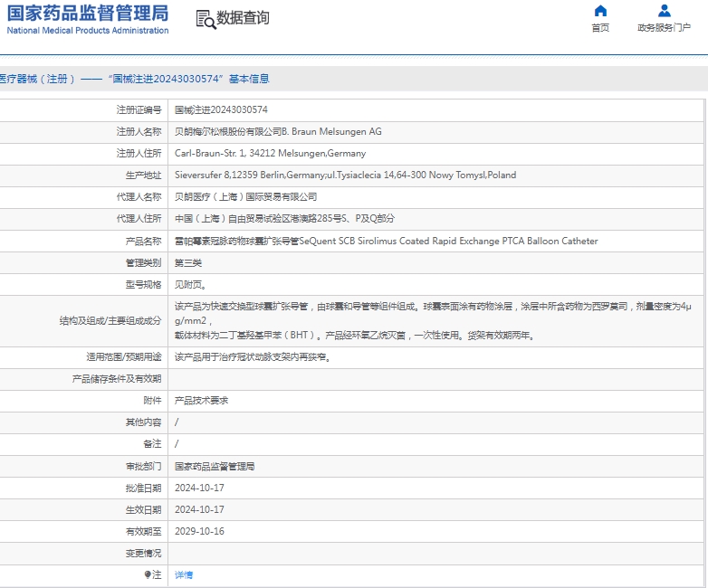Click the 数据查询 label
The height and width of the screenshot is (588, 708).
tap(243, 18)
